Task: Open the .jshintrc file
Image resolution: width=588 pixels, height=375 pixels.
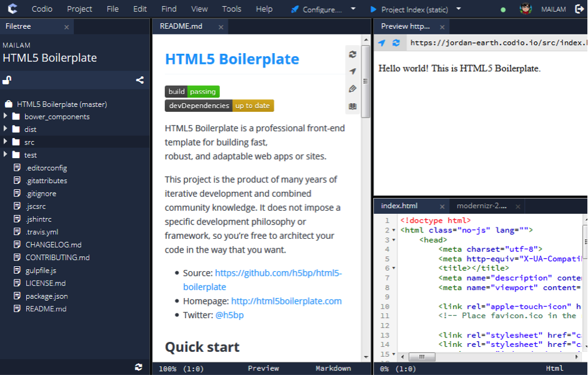Action: tap(39, 219)
